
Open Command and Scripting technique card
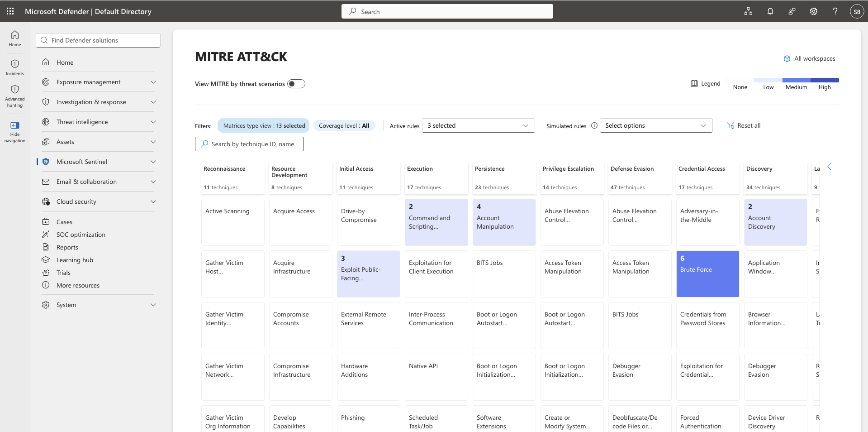point(436,222)
